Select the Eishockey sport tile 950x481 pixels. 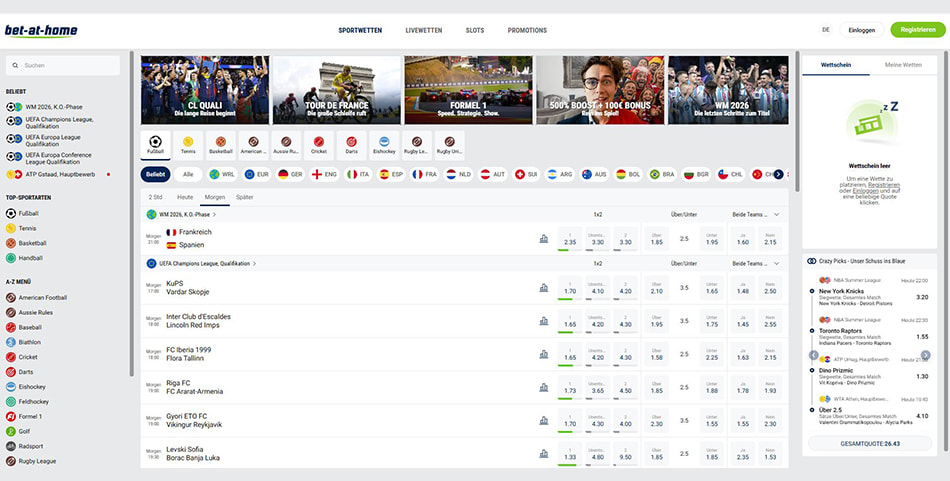pos(384,145)
